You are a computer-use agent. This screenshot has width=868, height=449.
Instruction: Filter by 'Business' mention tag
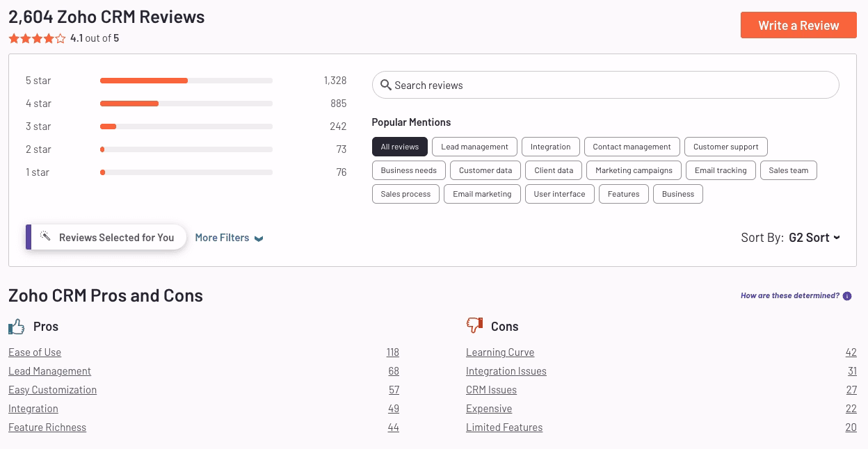click(678, 194)
